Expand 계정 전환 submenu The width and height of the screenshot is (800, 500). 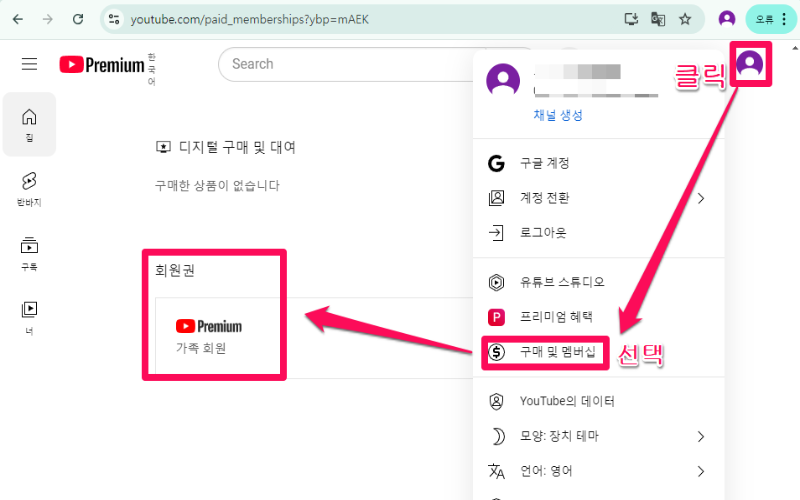(598, 198)
